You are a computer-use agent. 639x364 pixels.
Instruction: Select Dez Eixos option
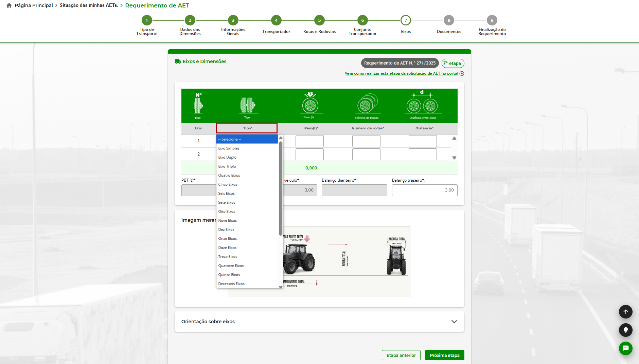(247, 230)
